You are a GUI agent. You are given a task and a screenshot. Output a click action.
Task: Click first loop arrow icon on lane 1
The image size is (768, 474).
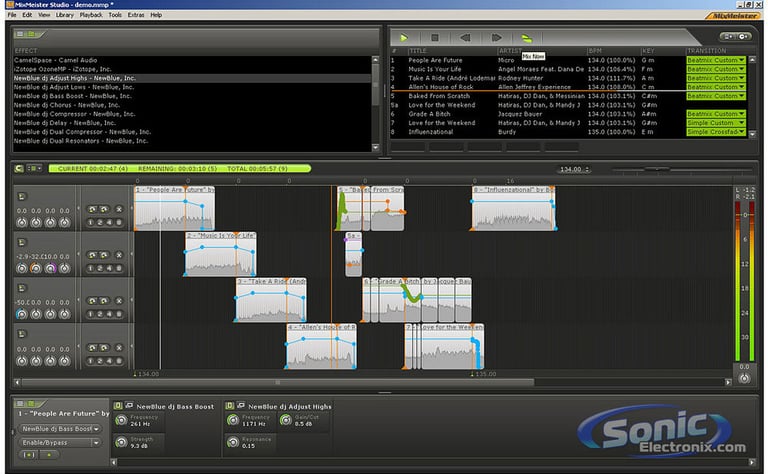[x=92, y=209]
